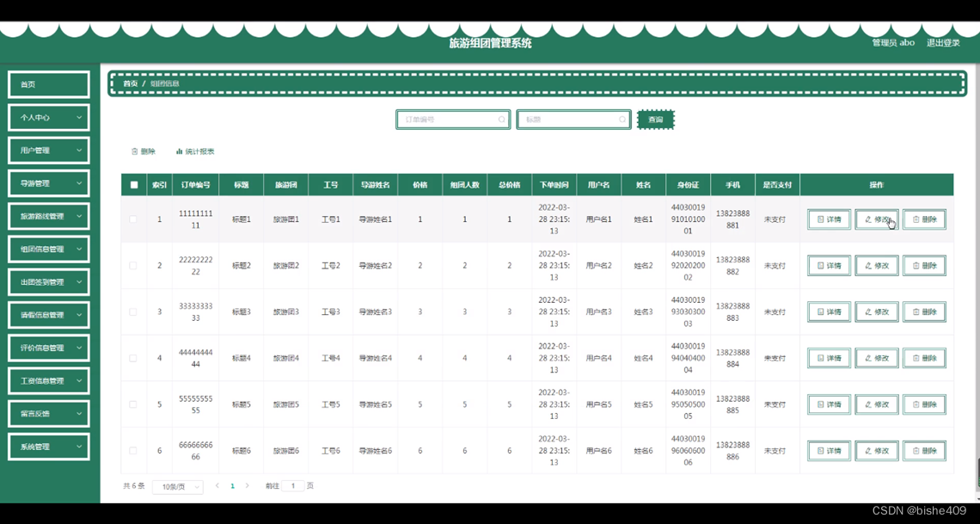Click the 删除 trash icon in row 标题5
The image size is (980, 524).
click(916, 404)
